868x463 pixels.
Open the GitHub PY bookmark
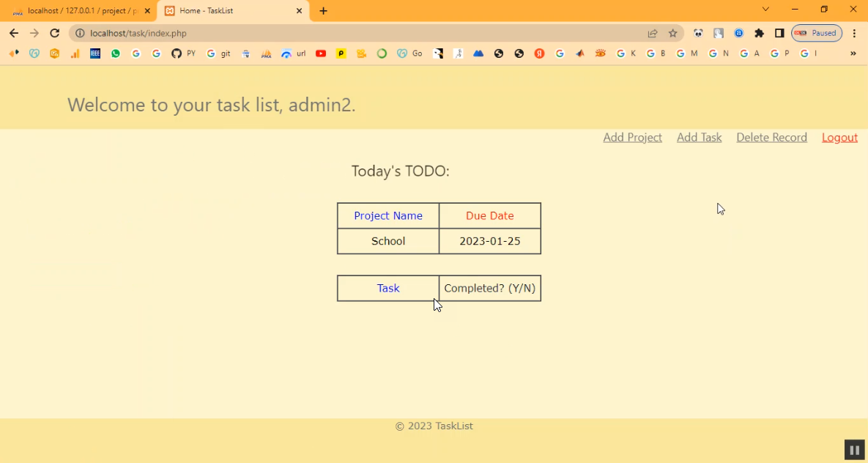183,53
